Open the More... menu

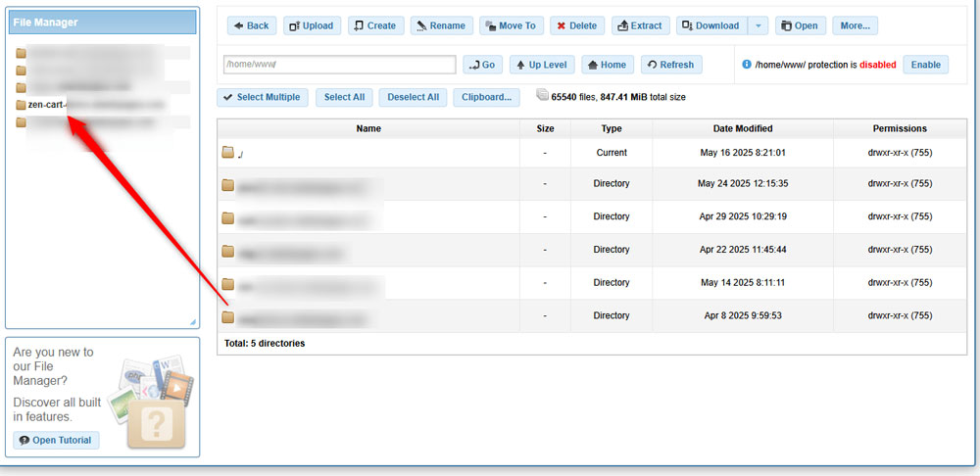855,25
